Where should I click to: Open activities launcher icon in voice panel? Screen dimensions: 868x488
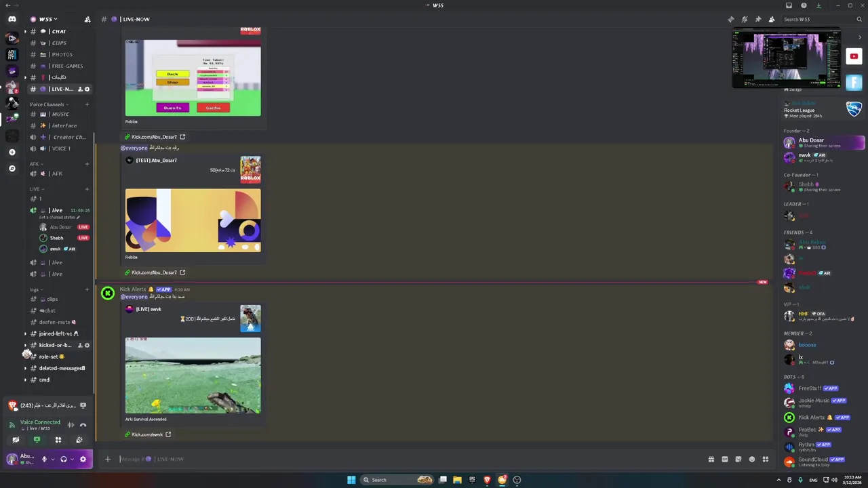(x=58, y=440)
